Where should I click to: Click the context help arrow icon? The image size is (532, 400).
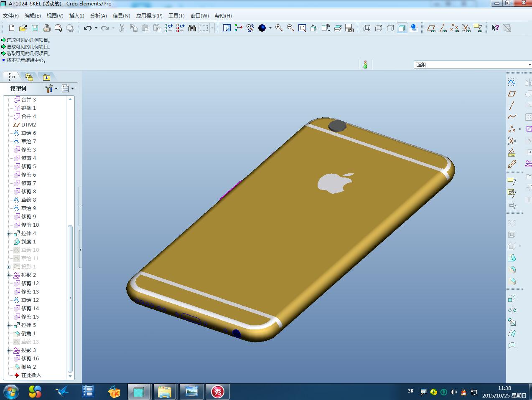495,28
